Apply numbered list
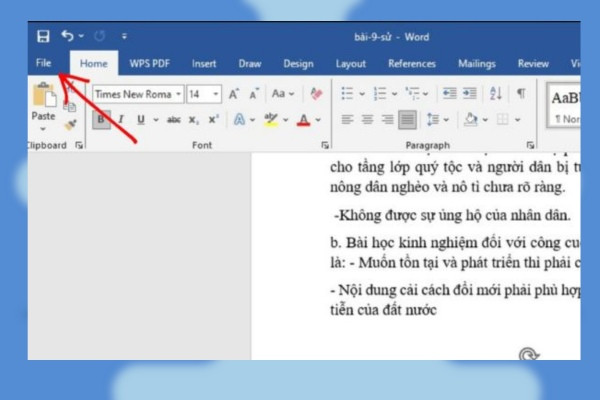The image size is (600, 400). [380, 94]
